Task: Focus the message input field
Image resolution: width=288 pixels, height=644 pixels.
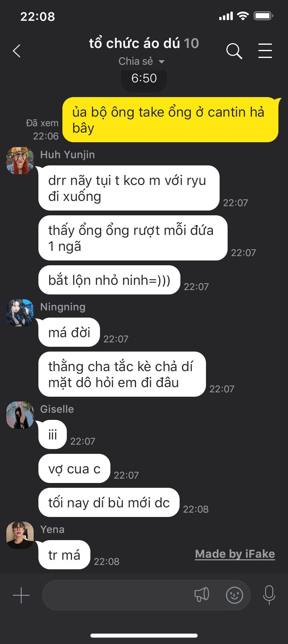Action: [146, 595]
